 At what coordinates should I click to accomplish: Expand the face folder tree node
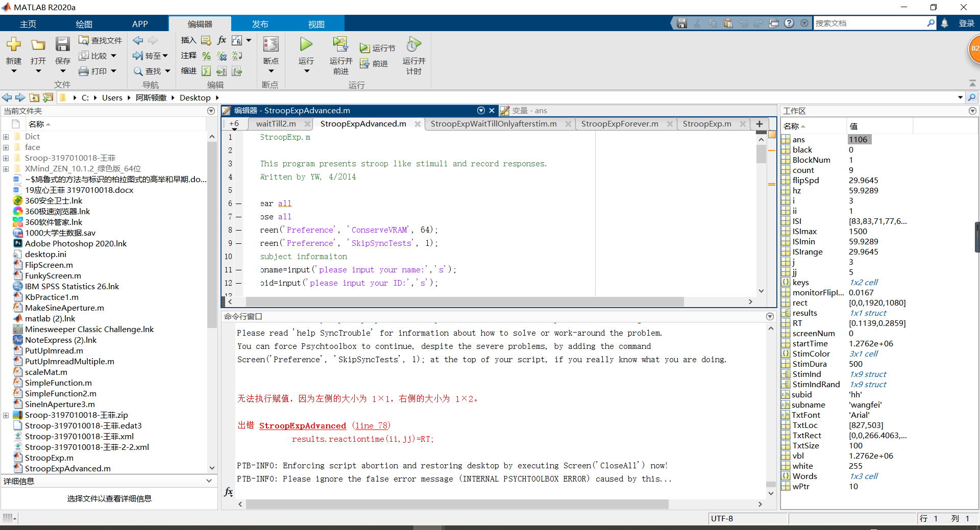[6, 147]
